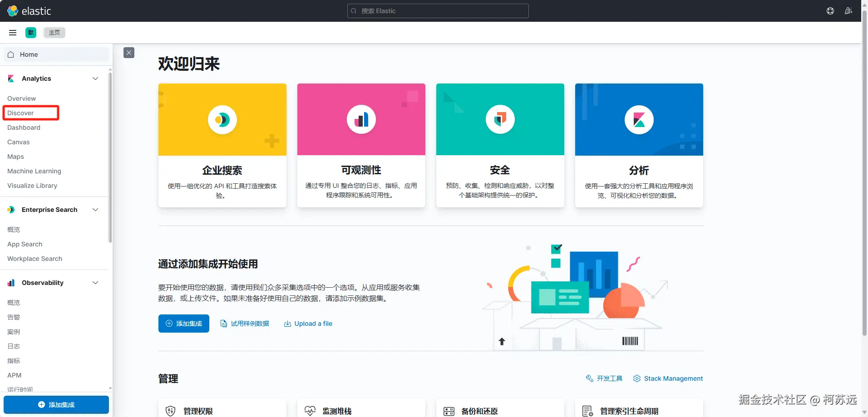
Task: Collapse the Enterprise Search section chevron
Action: click(95, 210)
